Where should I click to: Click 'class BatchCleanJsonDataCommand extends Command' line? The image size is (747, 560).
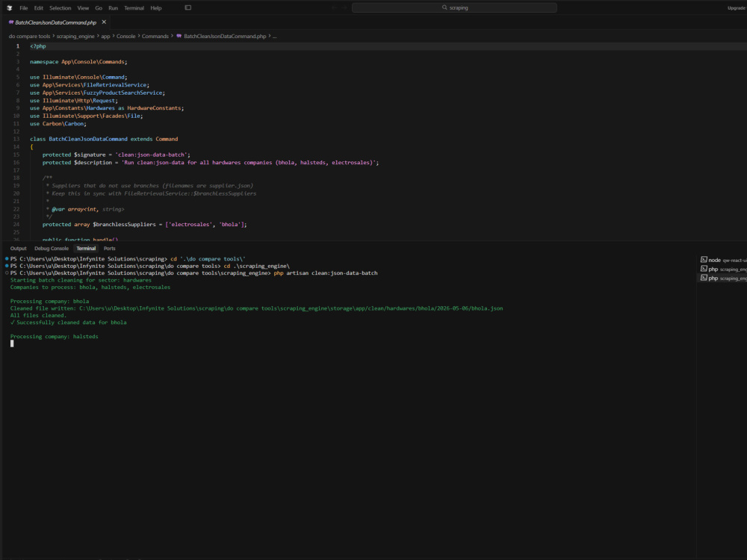pos(104,139)
